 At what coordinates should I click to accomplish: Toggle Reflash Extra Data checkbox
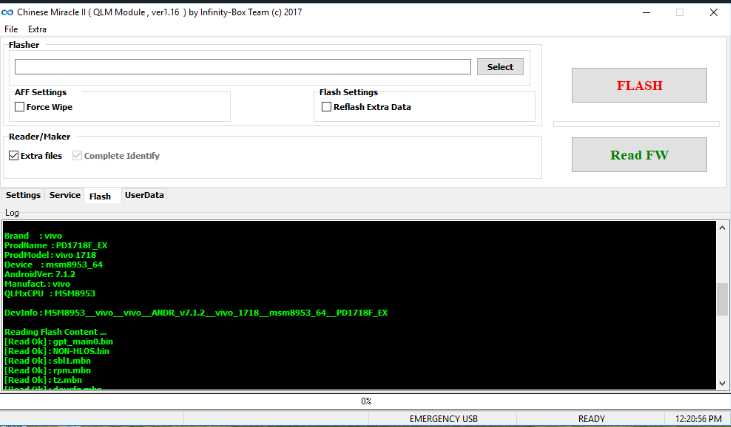click(326, 107)
